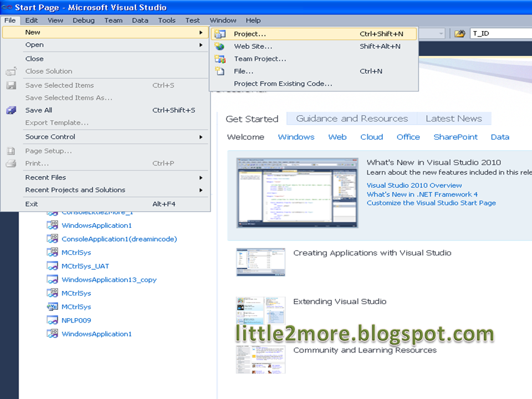Open the Edit menu
Viewport: 532px width, 399px height.
[31, 21]
